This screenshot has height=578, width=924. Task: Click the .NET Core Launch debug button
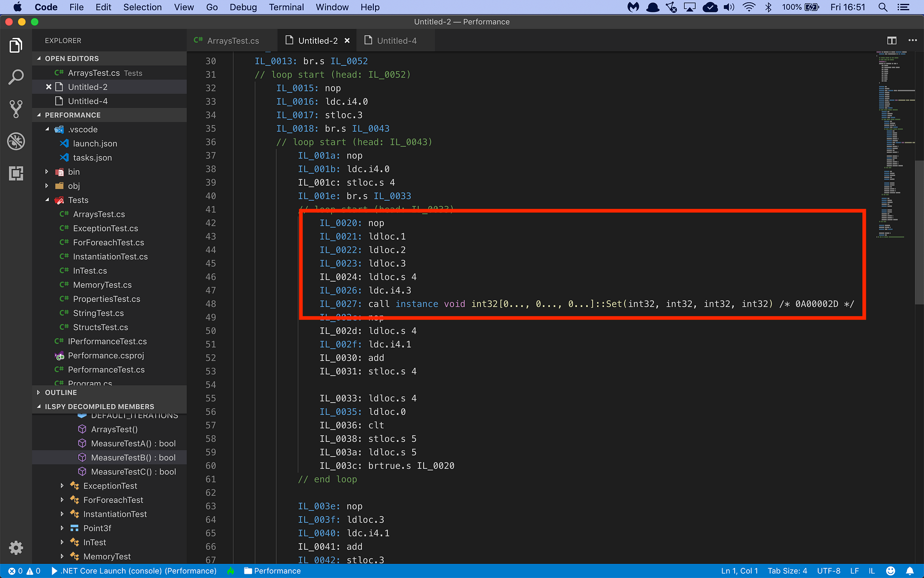pos(133,571)
